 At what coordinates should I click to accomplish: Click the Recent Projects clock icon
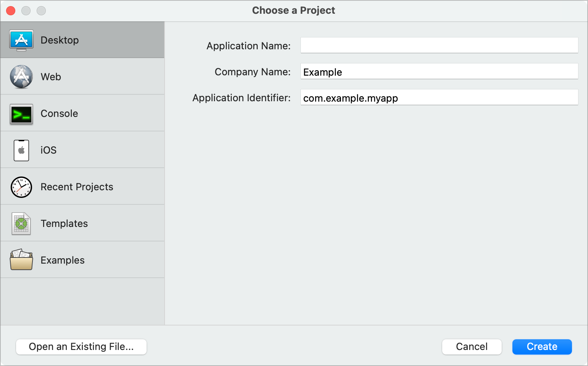point(21,187)
